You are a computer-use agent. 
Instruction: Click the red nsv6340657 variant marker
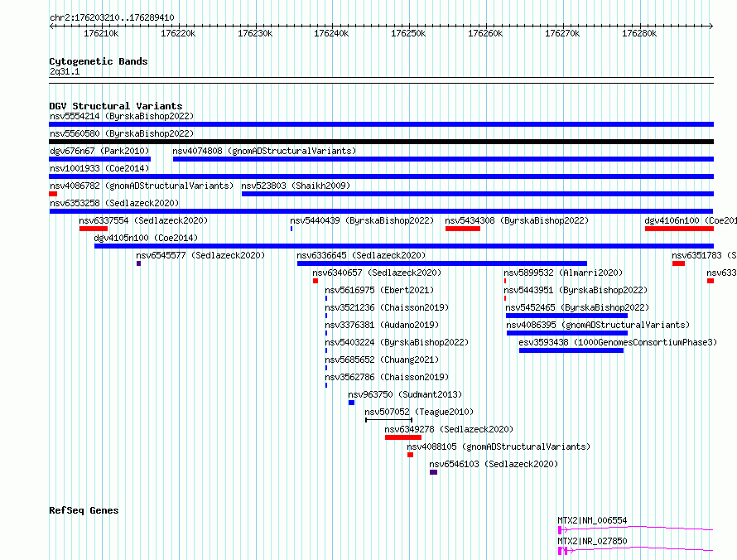(x=316, y=281)
